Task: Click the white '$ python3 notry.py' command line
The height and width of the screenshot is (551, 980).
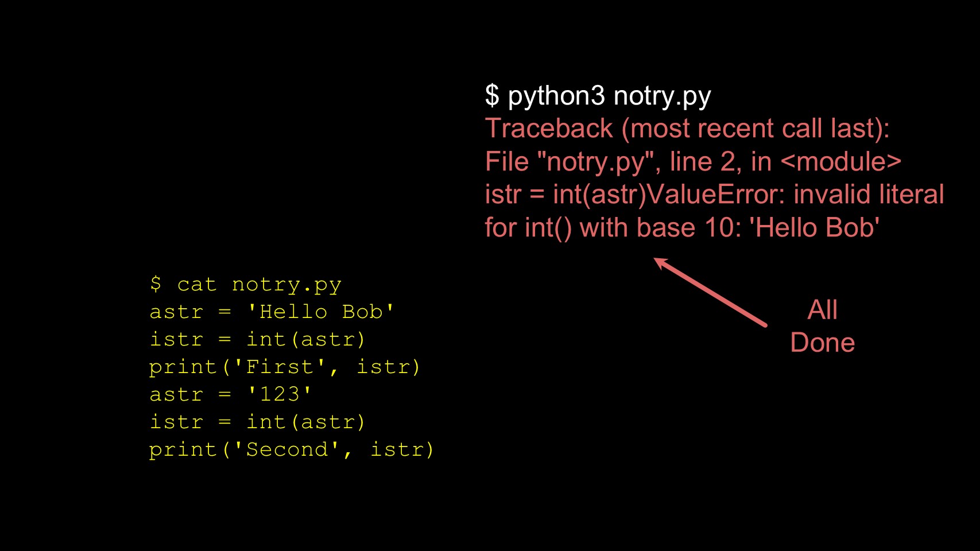Action: [598, 96]
